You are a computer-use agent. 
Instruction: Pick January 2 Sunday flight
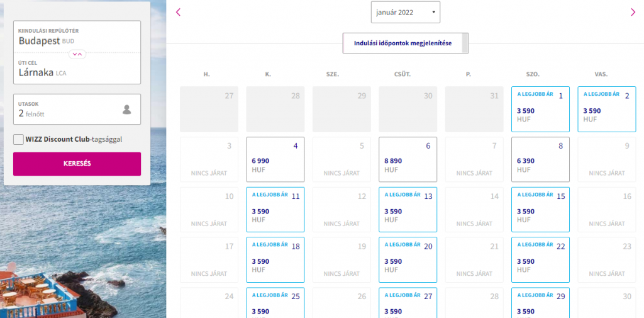pos(607,109)
